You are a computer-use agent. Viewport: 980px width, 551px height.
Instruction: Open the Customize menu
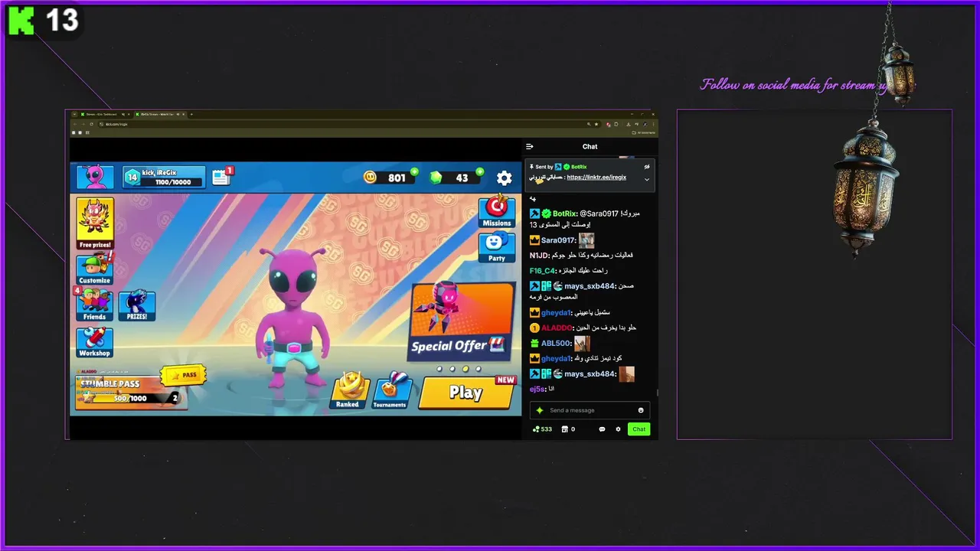(95, 270)
